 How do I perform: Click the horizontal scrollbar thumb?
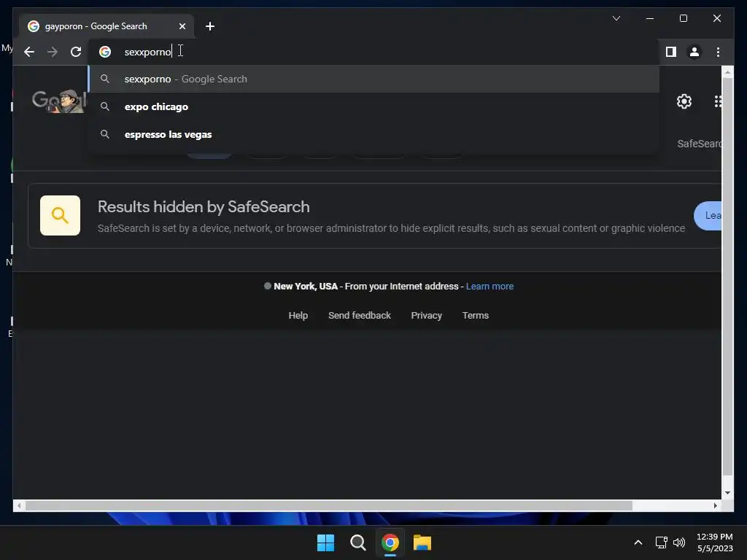329,506
